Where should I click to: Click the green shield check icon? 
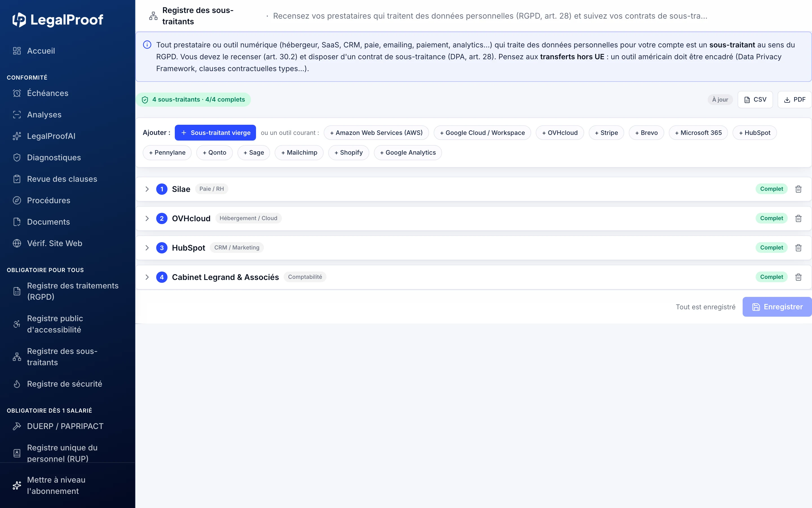click(145, 100)
